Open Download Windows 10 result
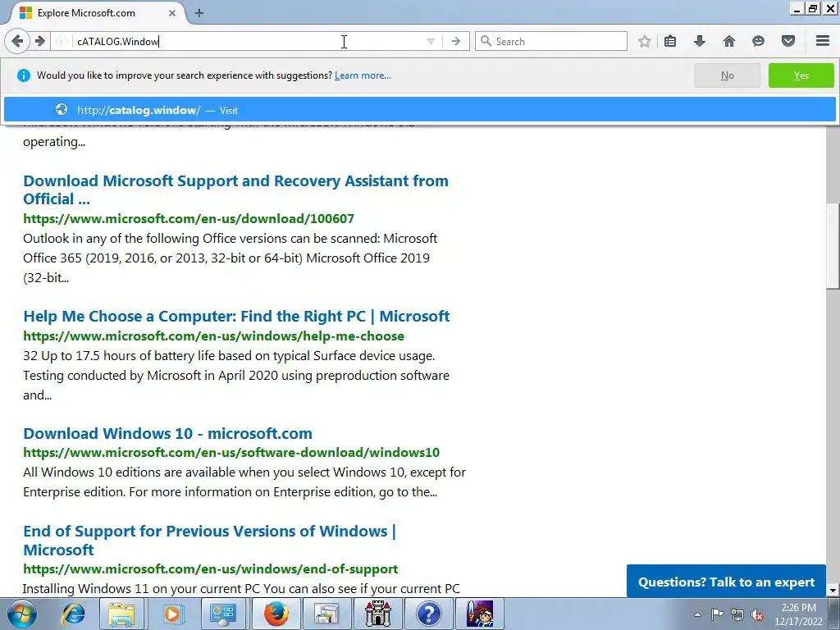 coord(167,433)
